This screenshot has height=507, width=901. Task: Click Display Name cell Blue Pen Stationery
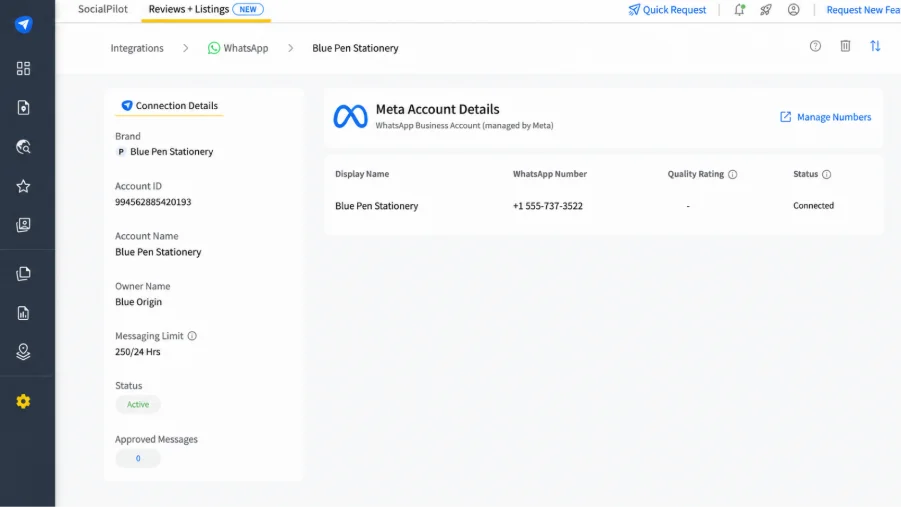[376, 206]
